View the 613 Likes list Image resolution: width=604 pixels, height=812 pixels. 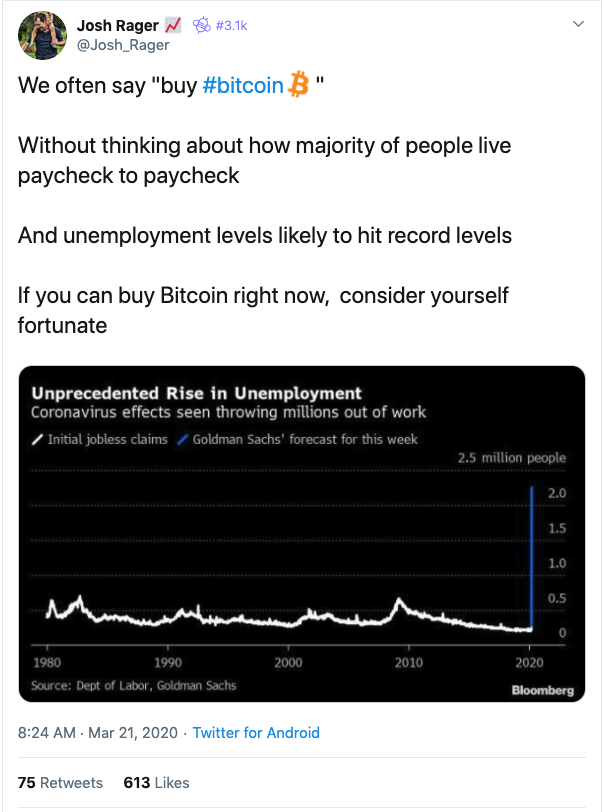tap(156, 782)
